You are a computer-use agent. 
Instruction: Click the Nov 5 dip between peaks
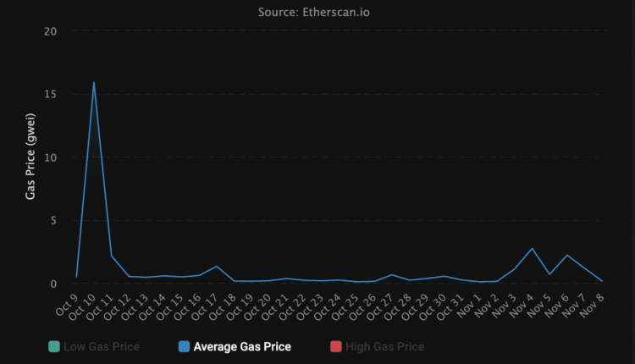[x=549, y=274]
